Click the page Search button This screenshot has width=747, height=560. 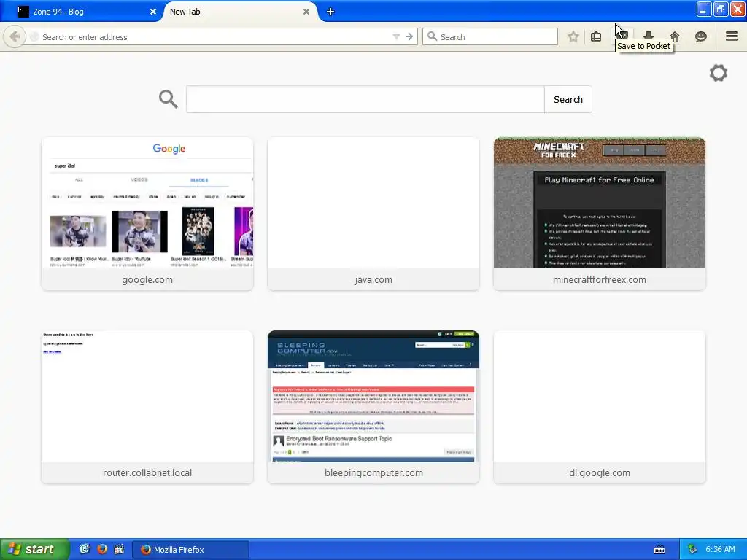coord(568,99)
